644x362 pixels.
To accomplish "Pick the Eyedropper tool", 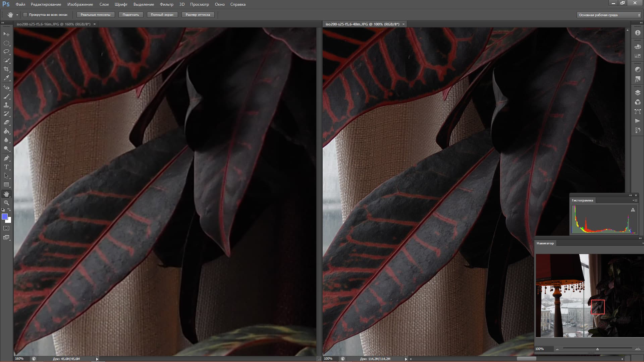I will [x=6, y=78].
